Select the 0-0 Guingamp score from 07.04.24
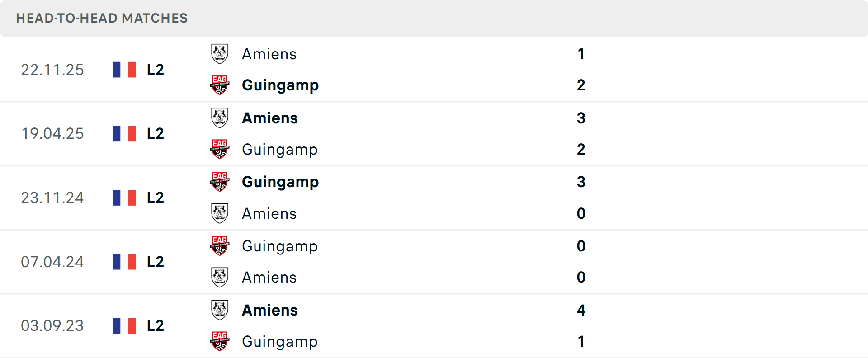Viewport: 868px width, 358px height. point(581,246)
